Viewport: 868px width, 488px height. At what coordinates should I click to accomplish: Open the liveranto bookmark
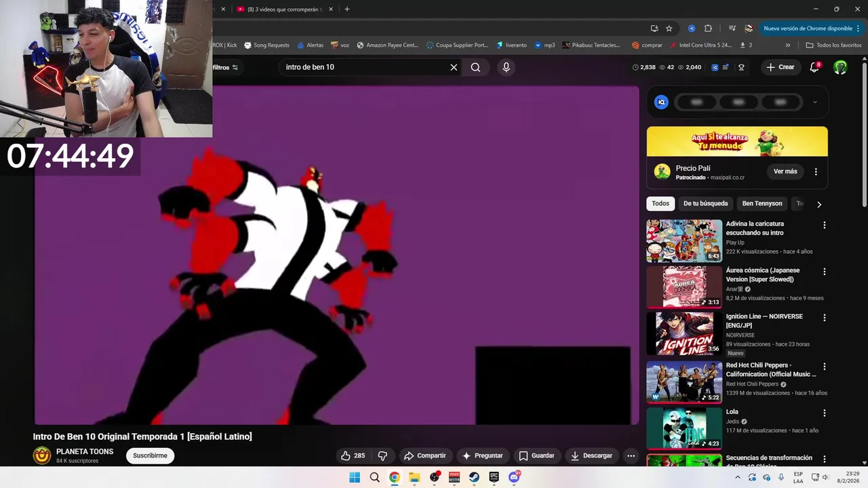(x=511, y=45)
